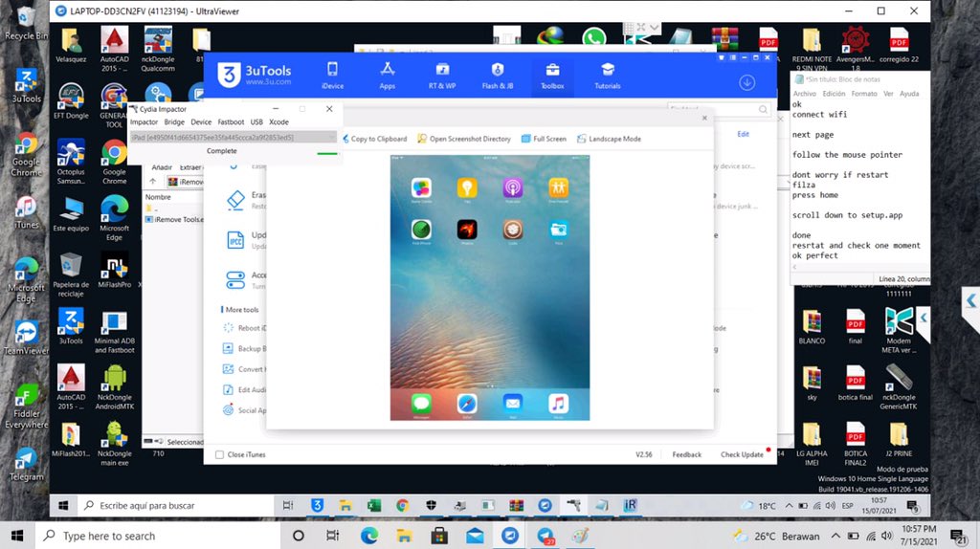Click the EFT Dongle desktop icon

[71, 101]
